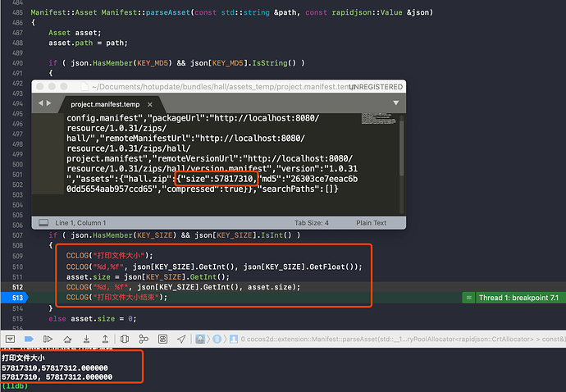Open the Plain Text syntax selector
The width and height of the screenshot is (566, 392).
coord(371,223)
